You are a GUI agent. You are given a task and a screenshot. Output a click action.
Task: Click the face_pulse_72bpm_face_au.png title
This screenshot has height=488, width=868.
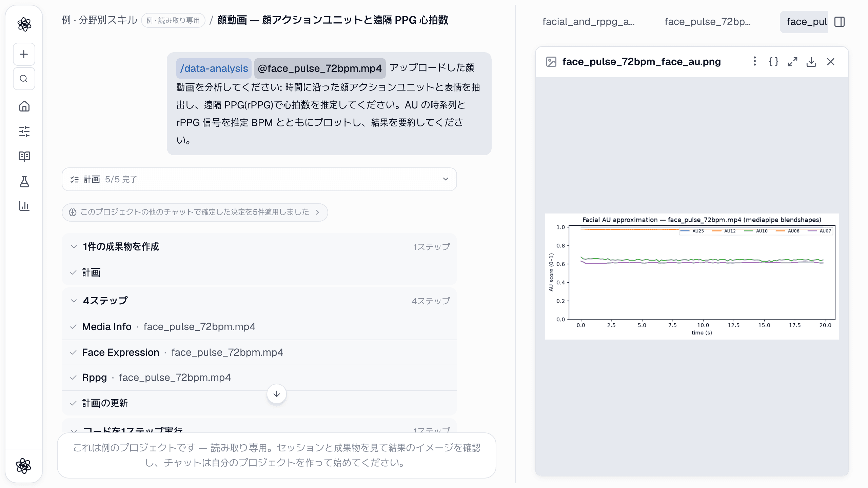click(x=642, y=62)
